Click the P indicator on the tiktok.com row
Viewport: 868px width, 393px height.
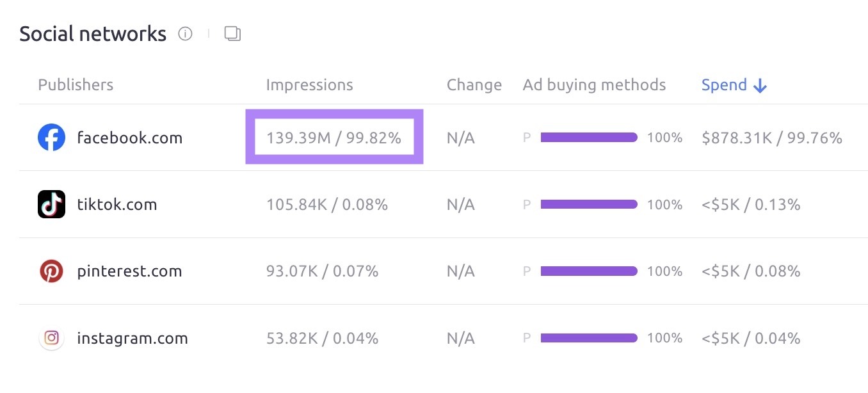[526, 204]
